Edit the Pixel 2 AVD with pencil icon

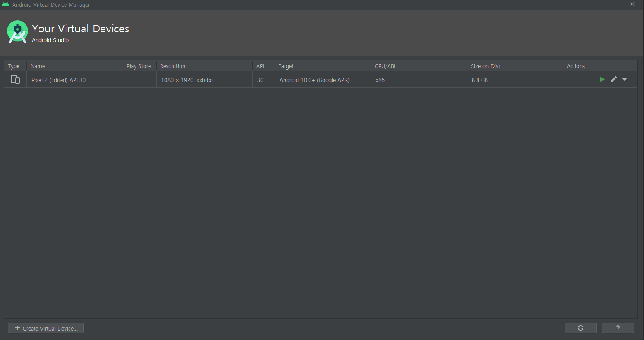[613, 79]
